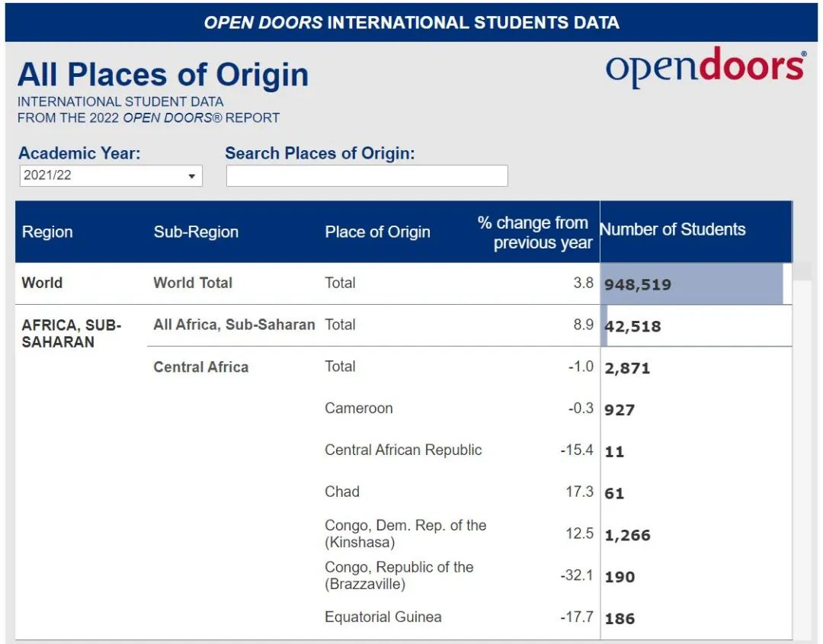
Task: Click the Equatorial Guinea row label
Action: (383, 617)
